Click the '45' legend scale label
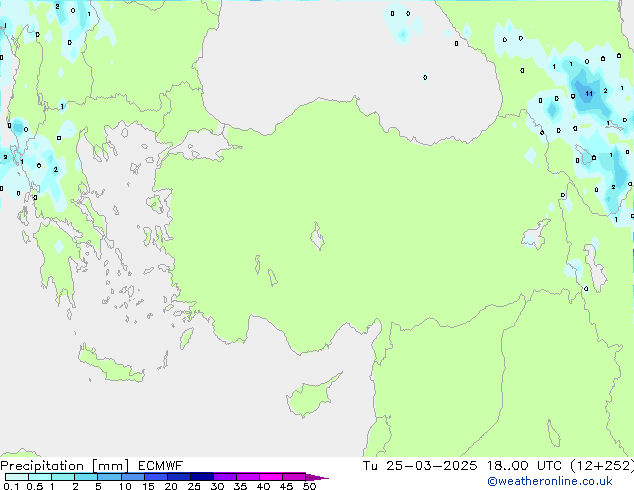The height and width of the screenshot is (490, 634). [x=286, y=486]
